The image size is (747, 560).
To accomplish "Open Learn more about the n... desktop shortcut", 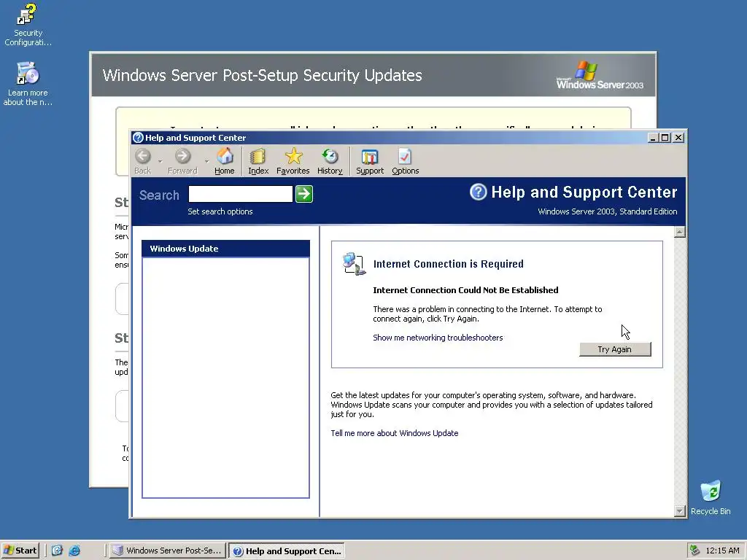I will [28, 84].
